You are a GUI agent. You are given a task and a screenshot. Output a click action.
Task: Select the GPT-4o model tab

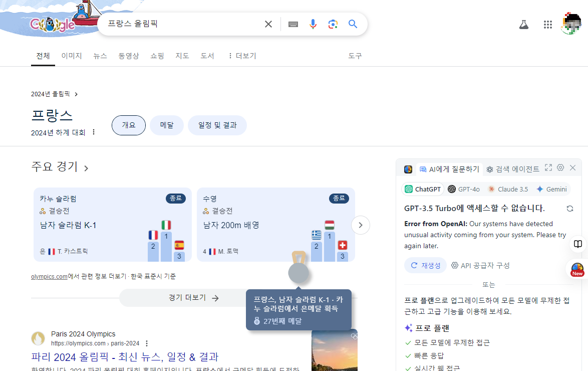(464, 189)
